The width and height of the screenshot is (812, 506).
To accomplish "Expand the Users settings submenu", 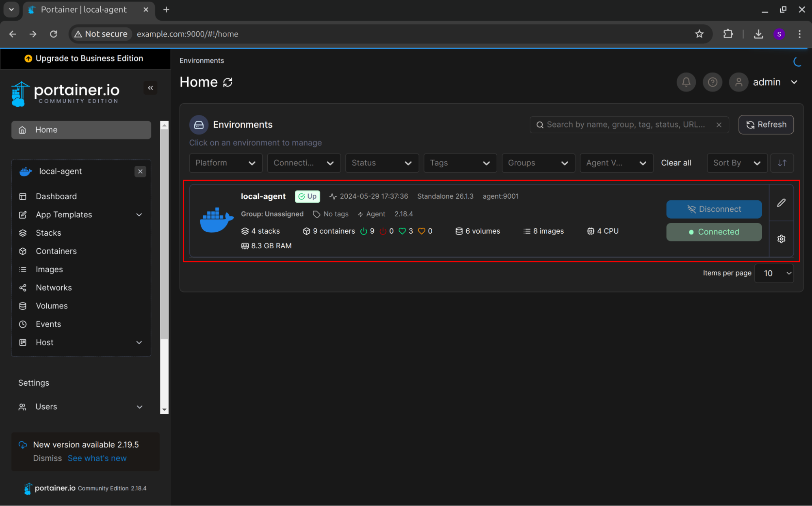I will tap(139, 407).
